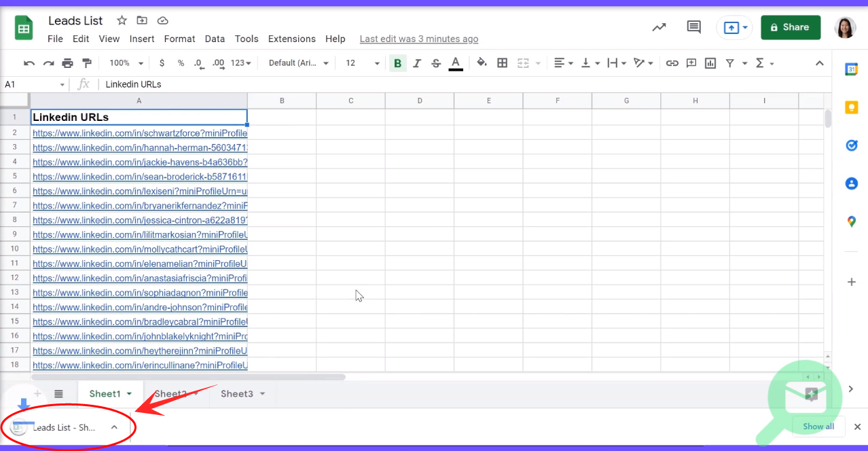This screenshot has height=451, width=868.
Task: Open Google Maps side panel icon
Action: coord(851,221)
